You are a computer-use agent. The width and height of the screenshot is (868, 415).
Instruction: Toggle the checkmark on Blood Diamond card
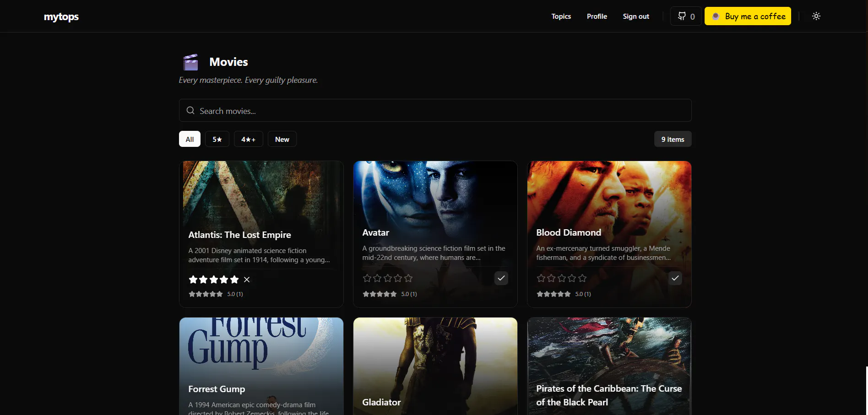click(675, 278)
